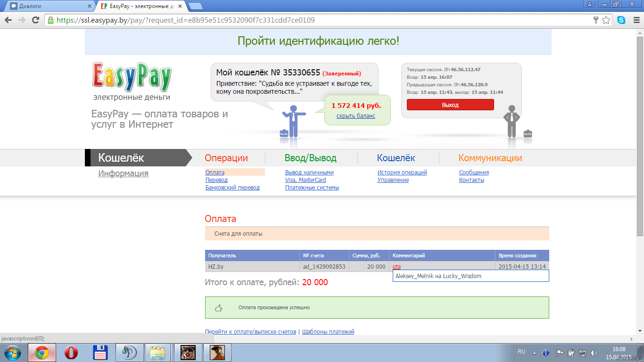The height and width of the screenshot is (362, 644).
Task: Open the Skype extension icon
Action: [x=621, y=20]
